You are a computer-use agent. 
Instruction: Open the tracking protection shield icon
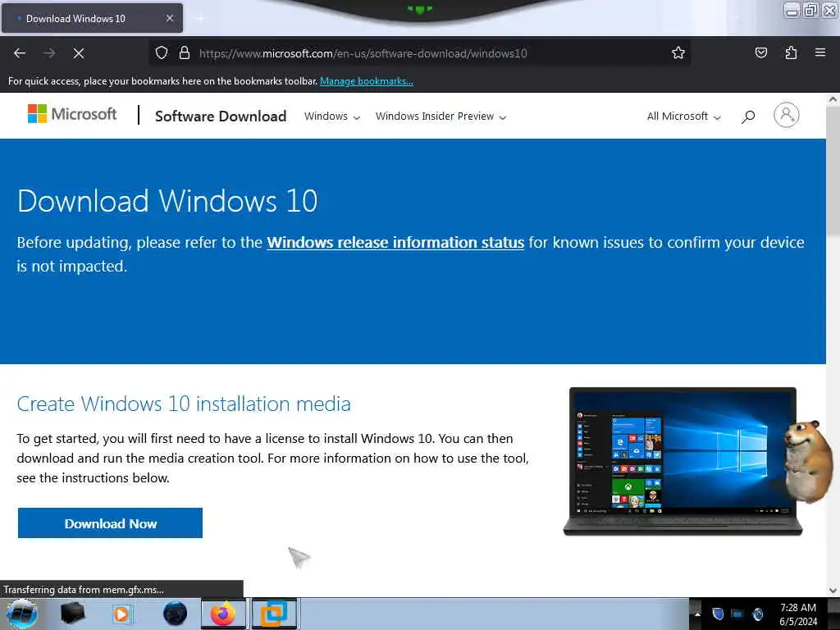click(x=162, y=53)
